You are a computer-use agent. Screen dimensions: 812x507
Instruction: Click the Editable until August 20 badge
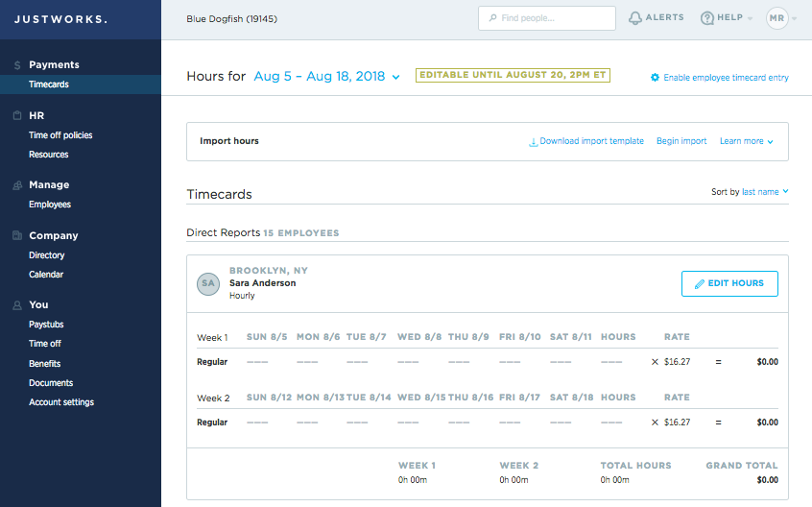(x=513, y=75)
